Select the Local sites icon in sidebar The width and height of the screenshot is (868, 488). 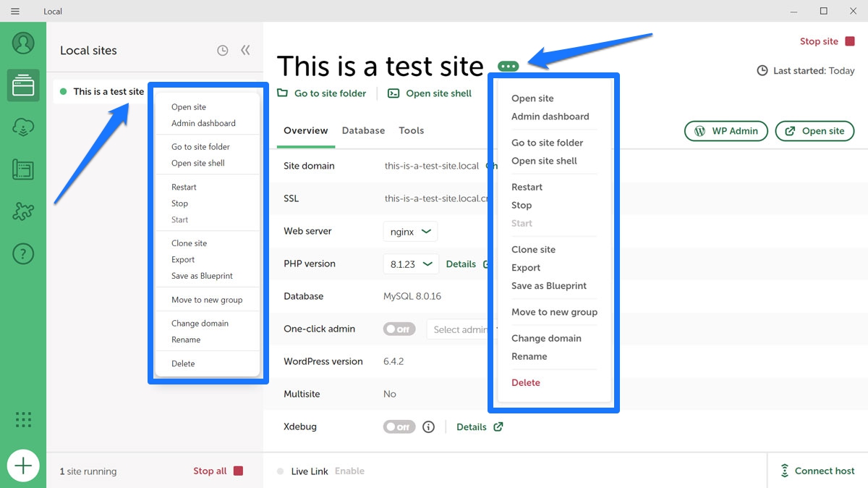click(x=23, y=86)
